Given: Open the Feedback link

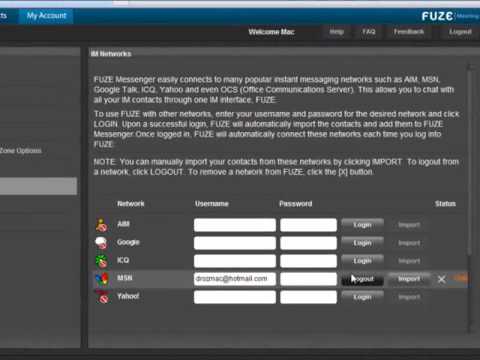Looking at the screenshot, I should click(409, 32).
